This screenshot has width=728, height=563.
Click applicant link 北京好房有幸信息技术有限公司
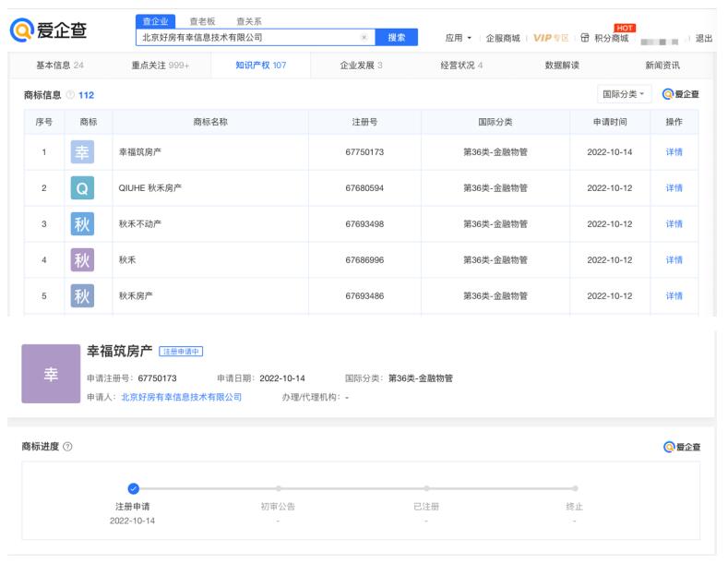tap(181, 397)
